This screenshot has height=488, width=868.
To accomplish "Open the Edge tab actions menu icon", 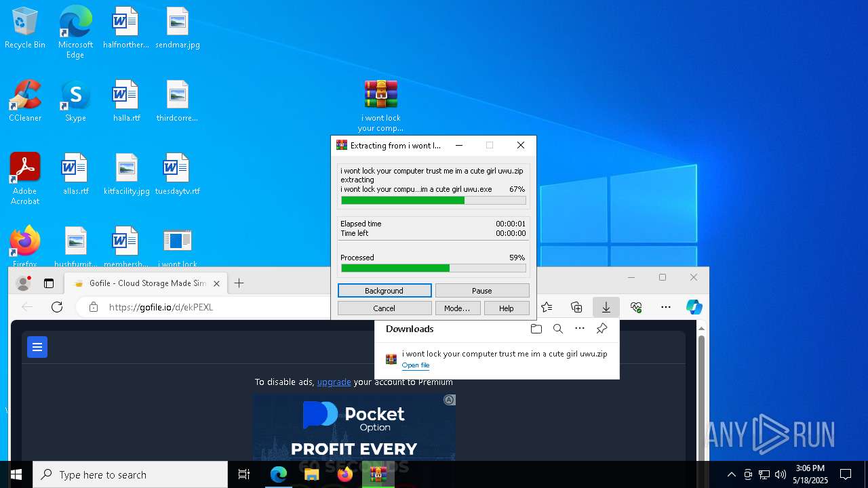I will point(49,283).
